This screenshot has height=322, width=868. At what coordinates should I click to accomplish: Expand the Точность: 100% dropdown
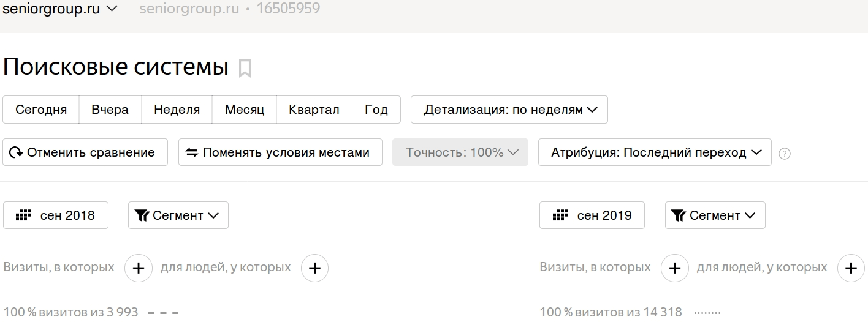coord(460,152)
